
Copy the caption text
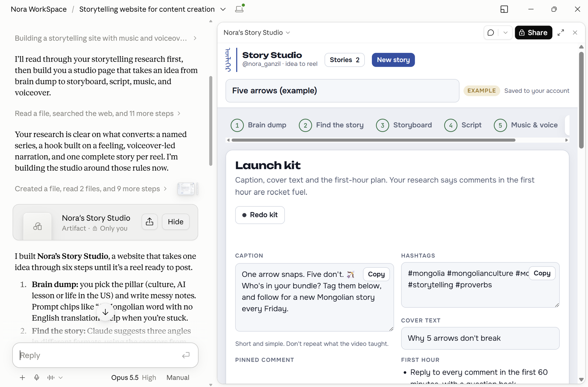(376, 274)
